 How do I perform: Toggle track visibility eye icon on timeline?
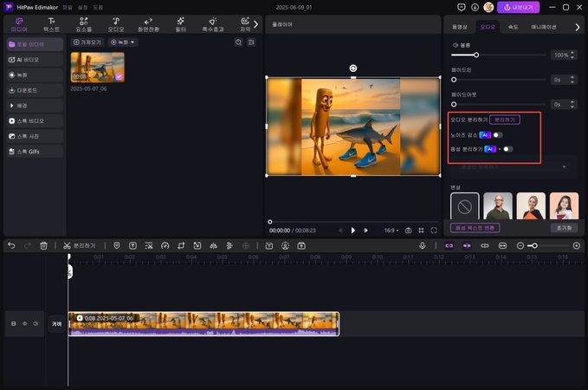pos(24,324)
